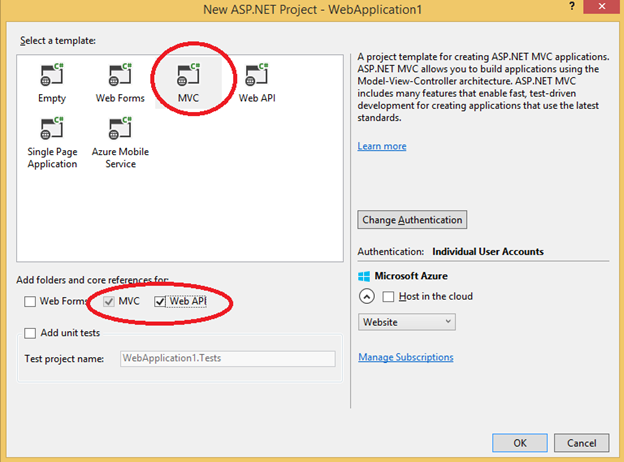
Task: Pick the MVC template icon
Action: pos(188,74)
